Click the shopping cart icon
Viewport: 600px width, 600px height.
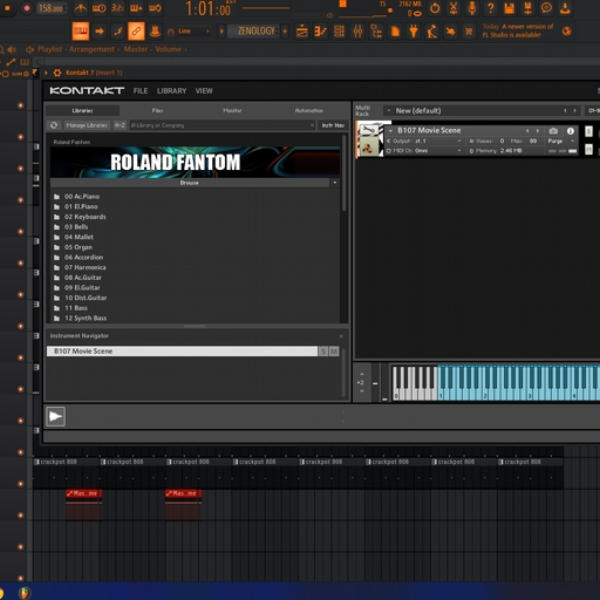pos(469,31)
